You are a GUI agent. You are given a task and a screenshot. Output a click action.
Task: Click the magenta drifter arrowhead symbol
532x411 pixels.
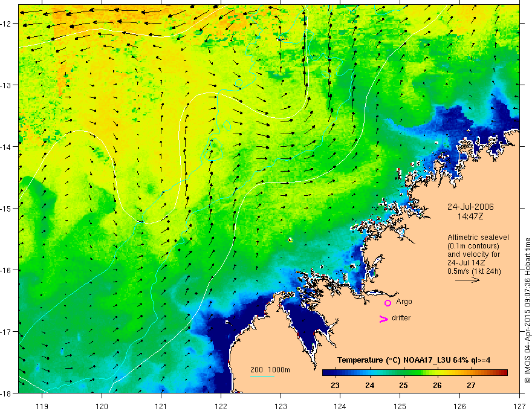384,319
